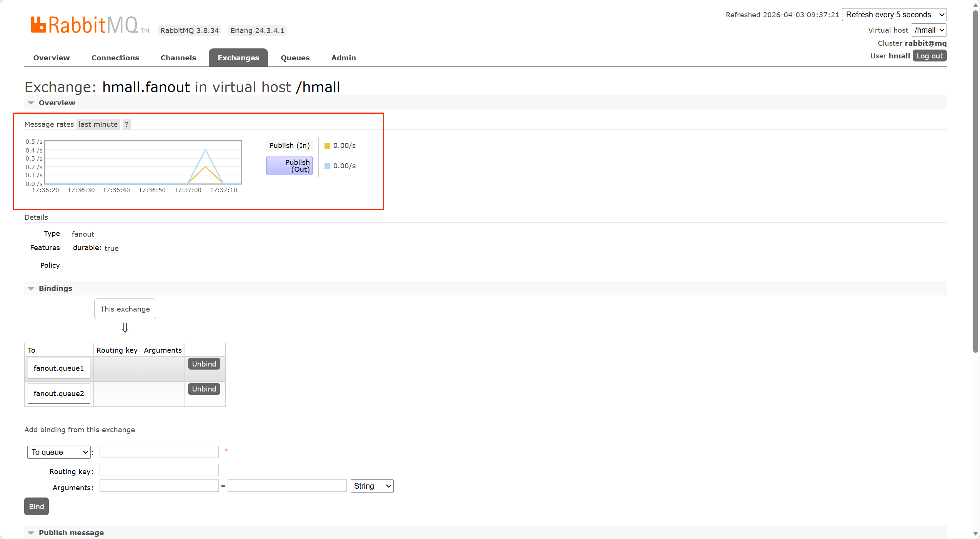Collapse the Overview section triangle
This screenshot has height=539, width=980.
point(31,103)
